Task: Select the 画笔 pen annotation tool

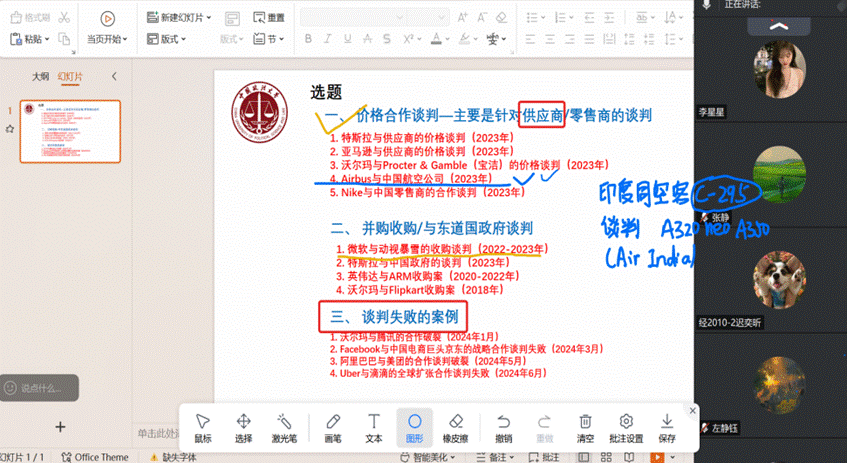Action: 333,427
